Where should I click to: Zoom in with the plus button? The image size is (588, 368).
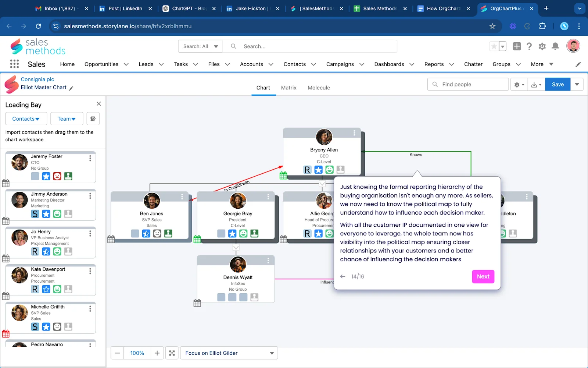point(157,353)
